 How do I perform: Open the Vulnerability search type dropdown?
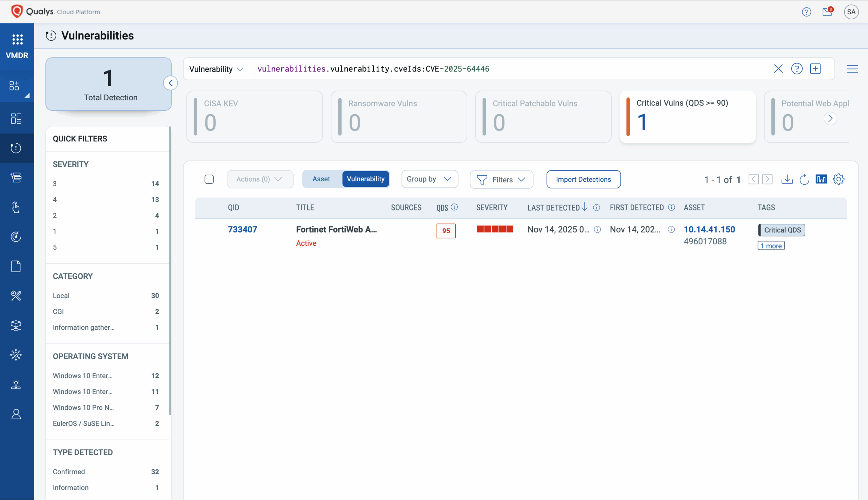tap(216, 69)
